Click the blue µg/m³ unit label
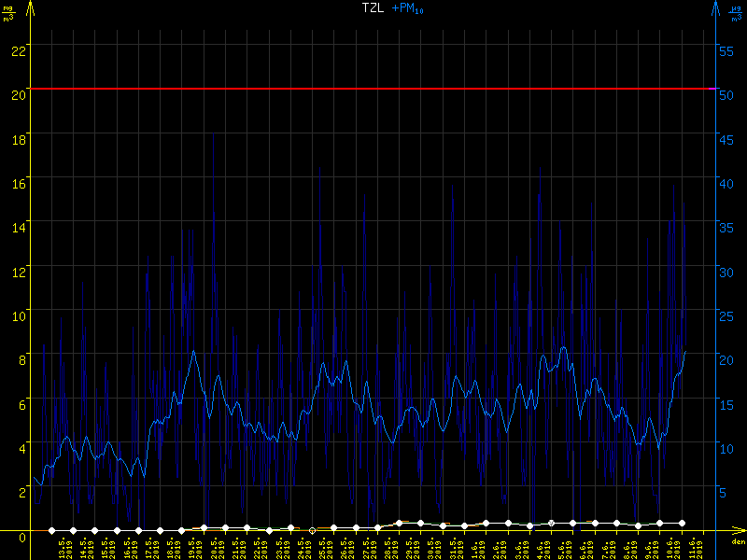Image resolution: width=747 pixels, height=560 pixels. [734, 10]
